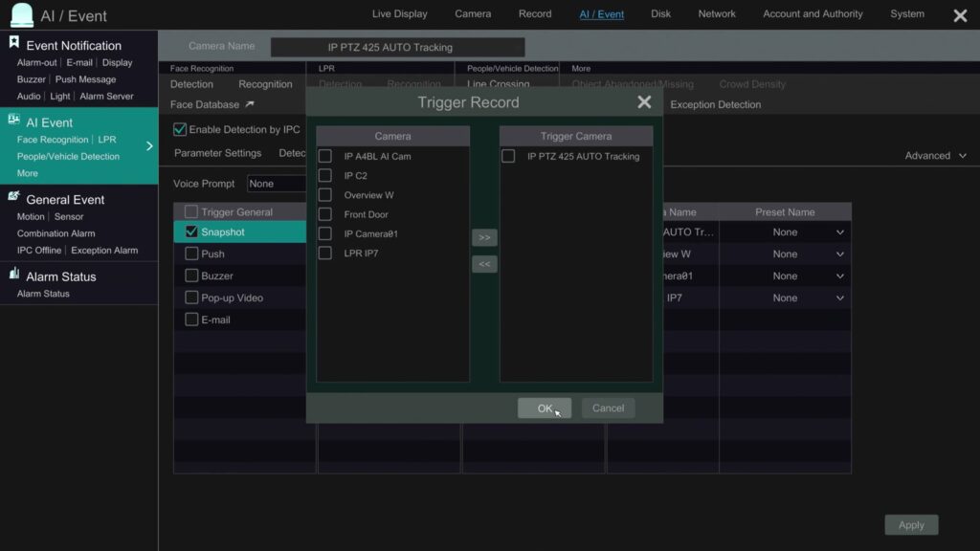Click the Event Notification bookmark icon
The image size is (980, 551).
tap(13, 42)
